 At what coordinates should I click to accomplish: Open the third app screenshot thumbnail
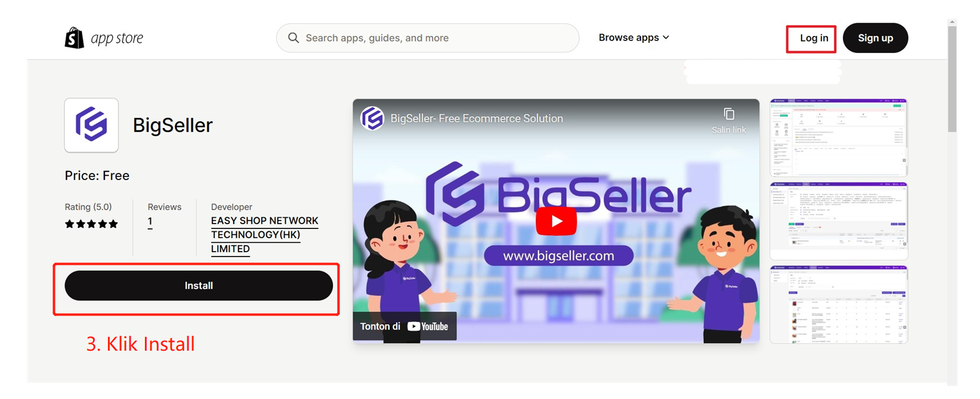[839, 305]
